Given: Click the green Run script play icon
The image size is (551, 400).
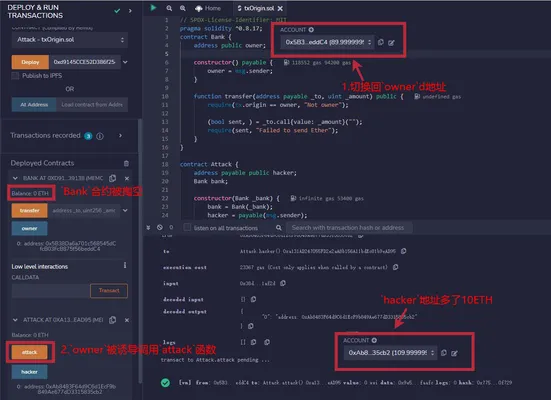Looking at the screenshot, I should (x=153, y=7).
